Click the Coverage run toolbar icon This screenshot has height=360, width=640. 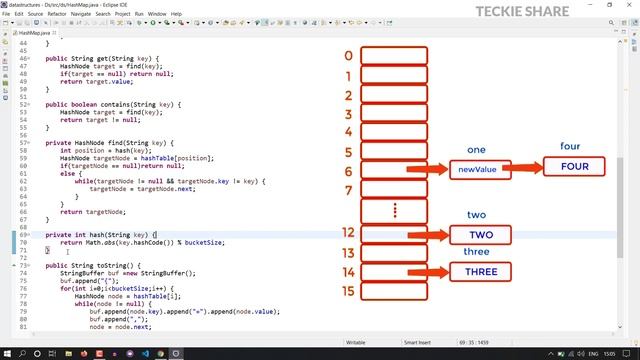click(x=167, y=23)
